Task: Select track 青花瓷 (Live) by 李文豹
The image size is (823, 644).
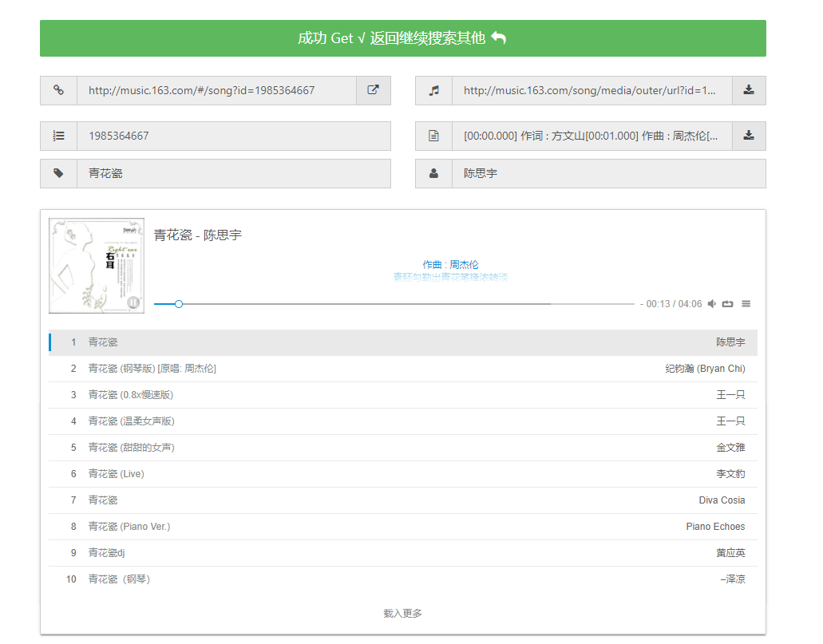Action: pos(116,474)
